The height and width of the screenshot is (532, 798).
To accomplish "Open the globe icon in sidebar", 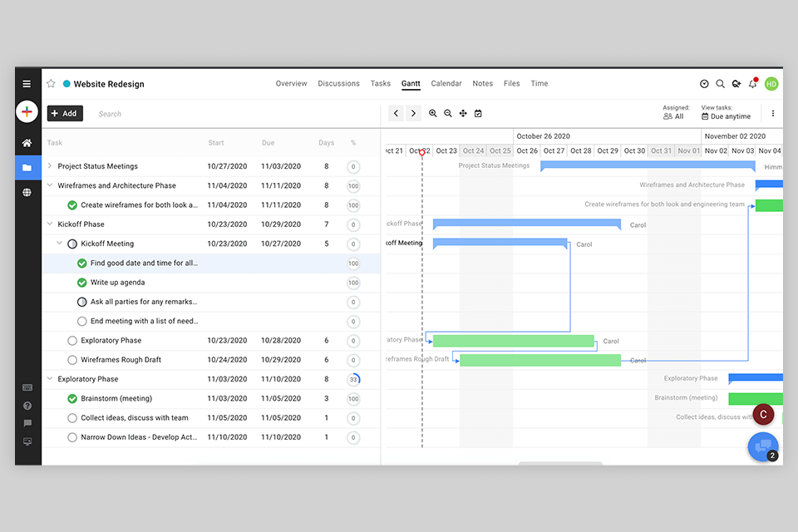I will tap(27, 193).
